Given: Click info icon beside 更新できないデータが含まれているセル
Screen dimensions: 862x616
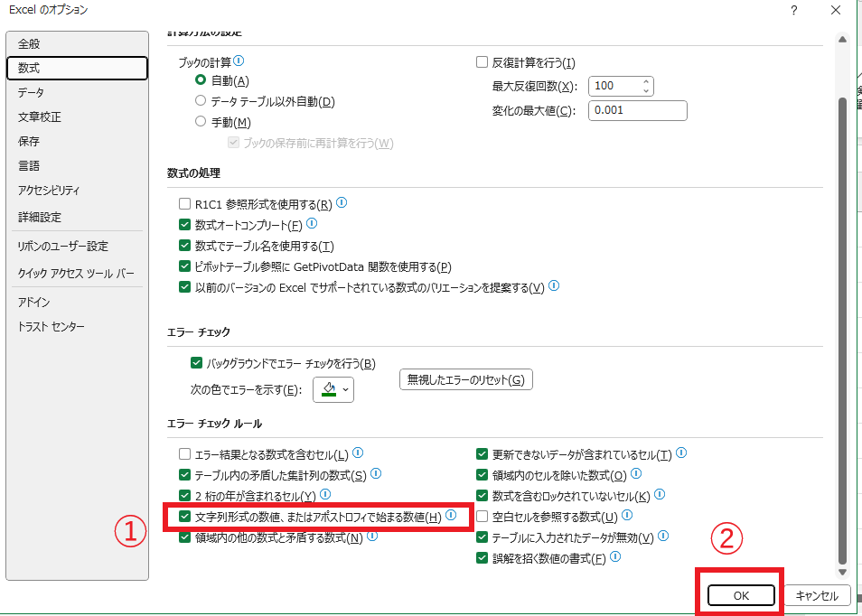Looking at the screenshot, I should (x=681, y=453).
